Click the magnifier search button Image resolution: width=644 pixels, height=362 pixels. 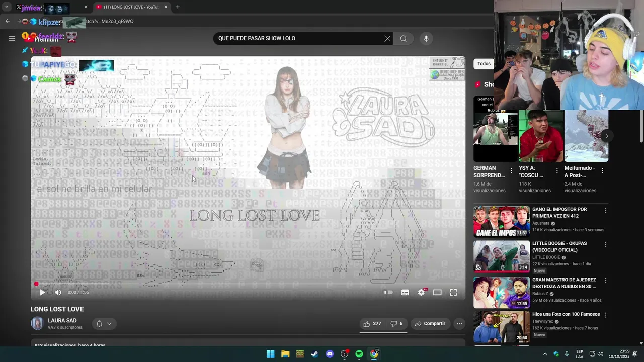[404, 38]
